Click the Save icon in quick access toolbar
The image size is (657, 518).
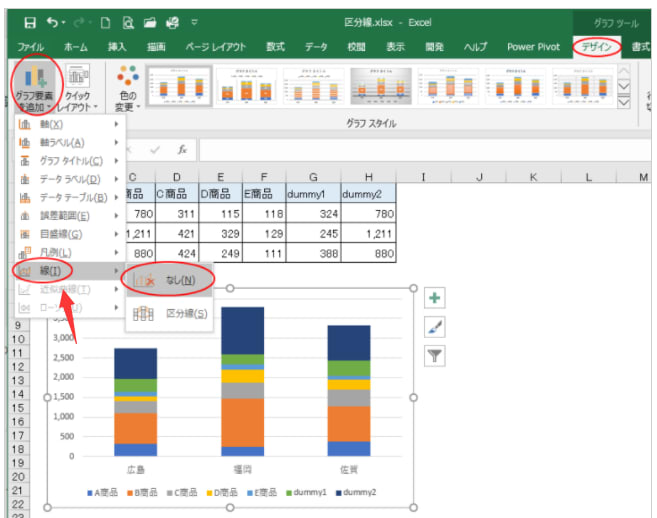click(x=30, y=20)
